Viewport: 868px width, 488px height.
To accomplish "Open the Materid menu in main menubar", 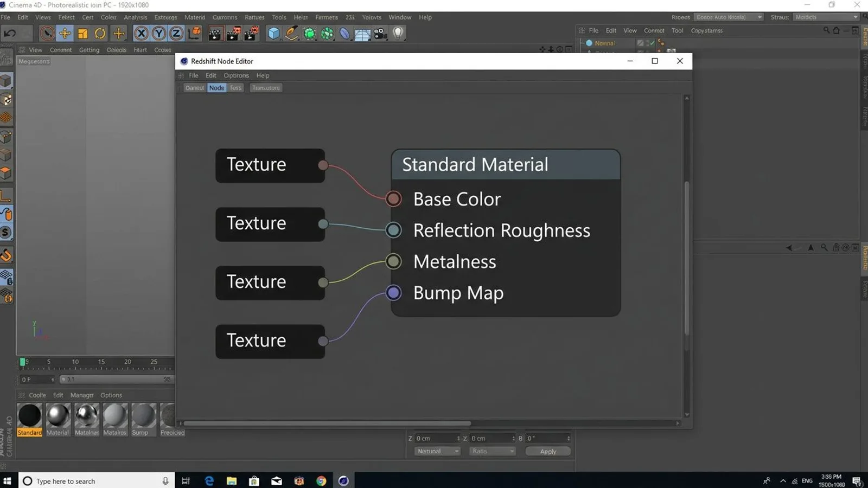I will 195,17.
